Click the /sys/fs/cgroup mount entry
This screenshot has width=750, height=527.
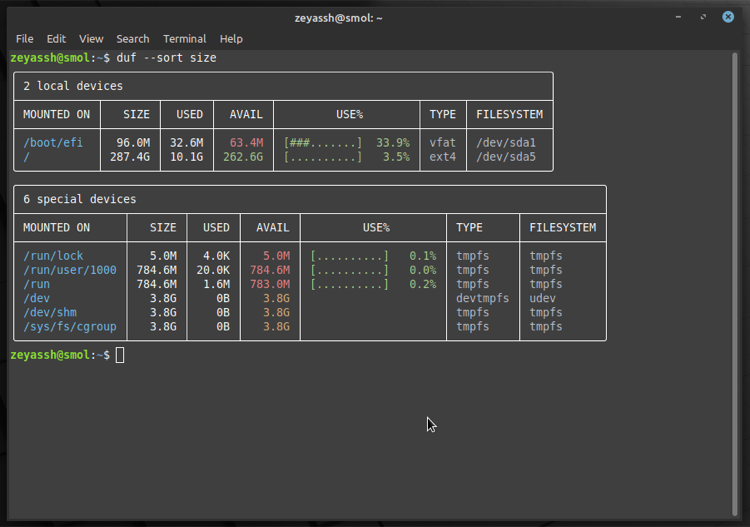[70, 327]
